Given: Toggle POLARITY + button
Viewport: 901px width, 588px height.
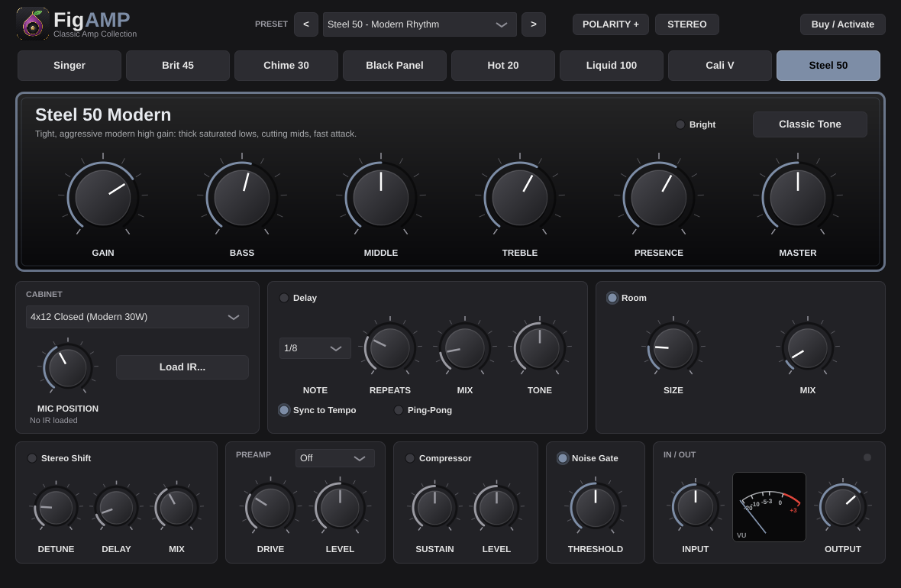Looking at the screenshot, I should [x=610, y=24].
